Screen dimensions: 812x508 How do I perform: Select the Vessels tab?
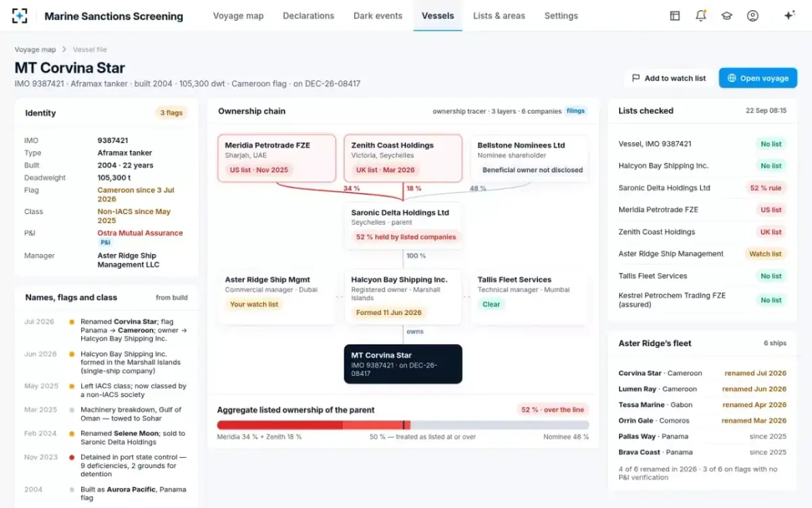pyautogui.click(x=438, y=16)
